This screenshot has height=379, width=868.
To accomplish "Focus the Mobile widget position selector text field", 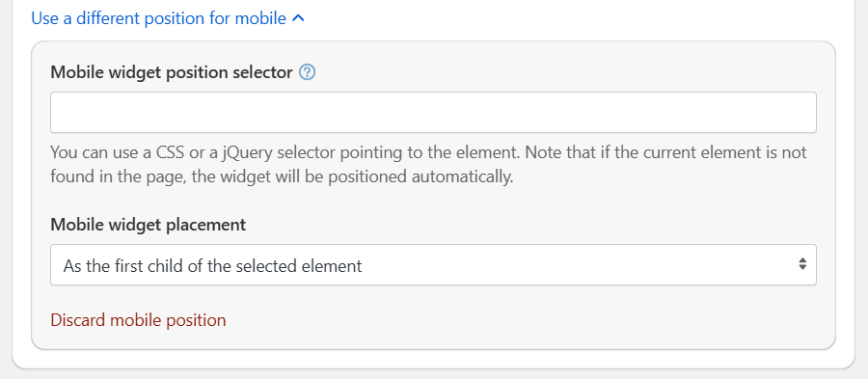I will 433,112.
